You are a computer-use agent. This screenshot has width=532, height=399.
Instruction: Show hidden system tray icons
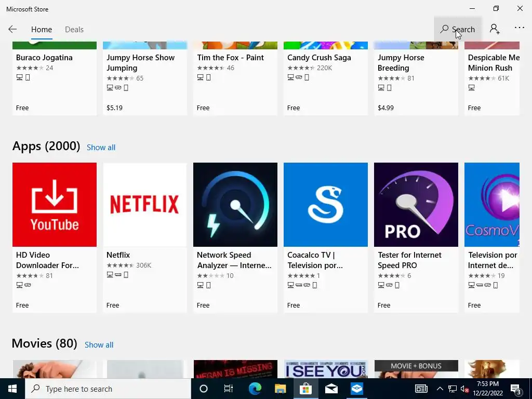[440, 389]
